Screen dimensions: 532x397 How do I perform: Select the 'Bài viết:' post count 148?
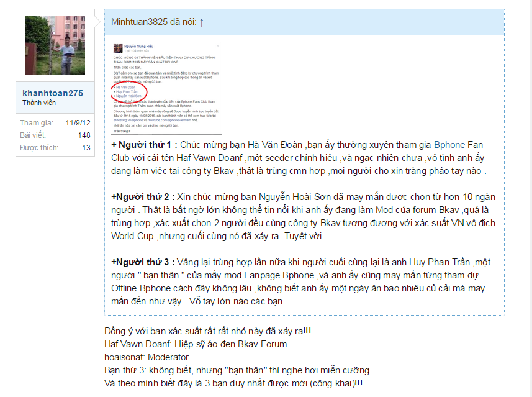[x=84, y=135]
